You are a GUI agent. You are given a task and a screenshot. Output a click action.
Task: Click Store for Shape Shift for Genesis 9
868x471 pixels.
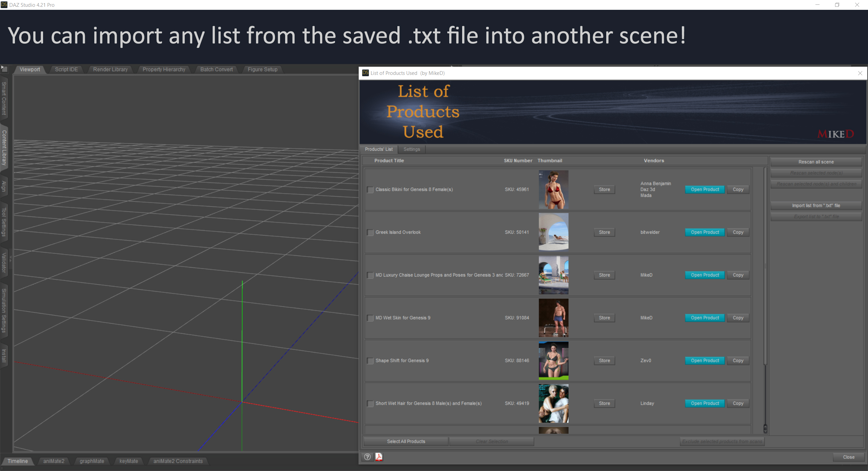point(604,361)
